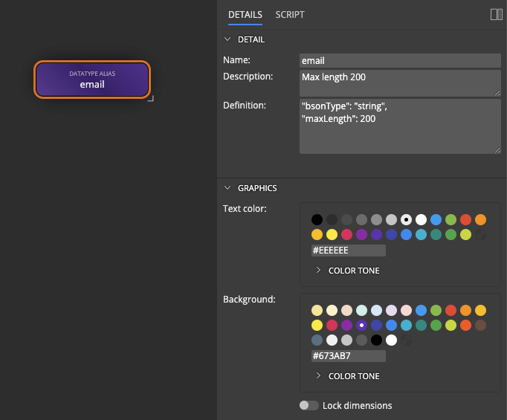Pick the transparent text color swatch
The width and height of the screenshot is (507, 420).
480,235
